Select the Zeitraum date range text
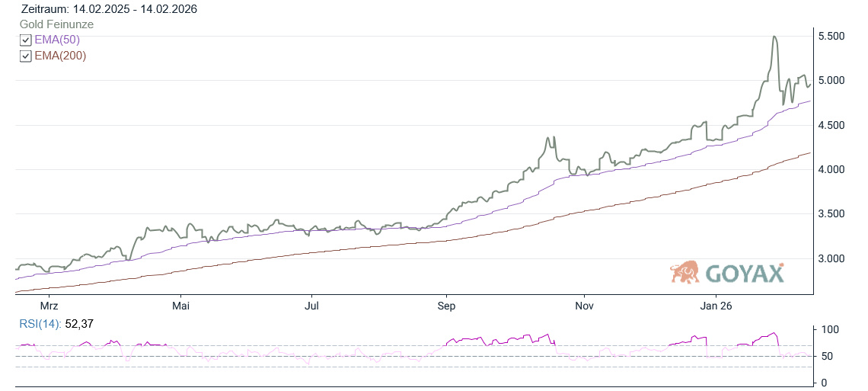 coord(106,9)
